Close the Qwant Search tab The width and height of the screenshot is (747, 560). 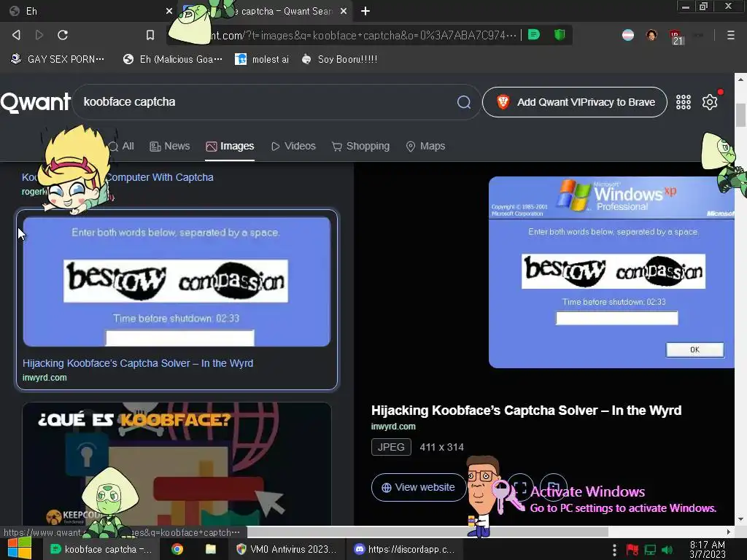click(344, 11)
